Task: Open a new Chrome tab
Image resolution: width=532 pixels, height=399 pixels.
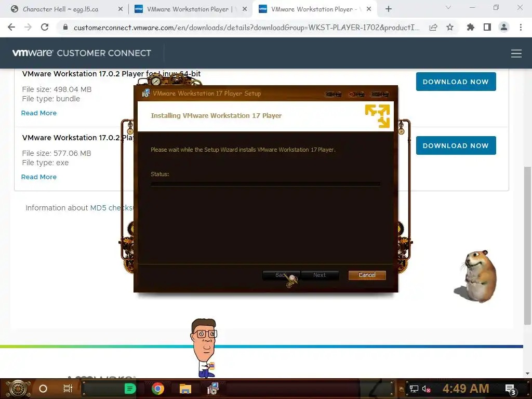Action: click(389, 9)
